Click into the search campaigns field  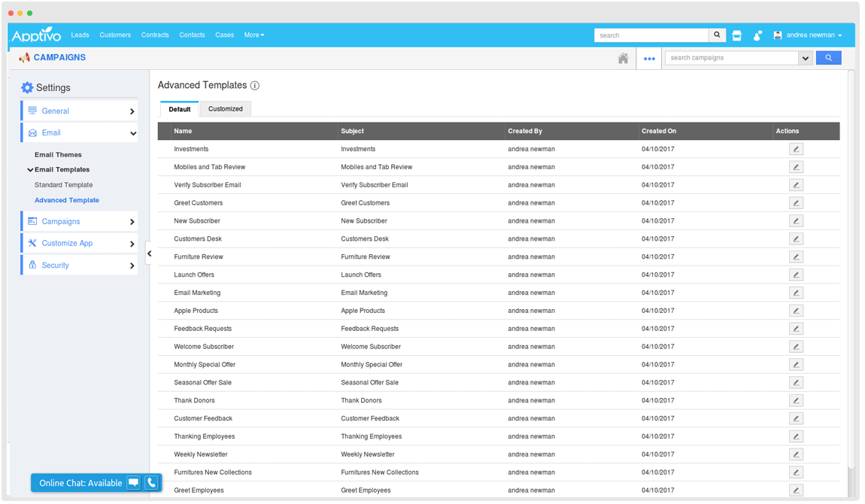coord(731,58)
